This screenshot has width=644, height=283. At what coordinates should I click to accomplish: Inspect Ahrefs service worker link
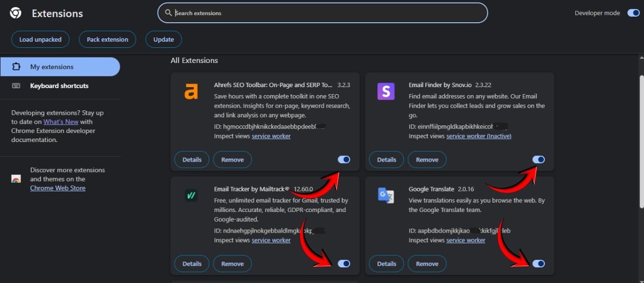(x=271, y=136)
